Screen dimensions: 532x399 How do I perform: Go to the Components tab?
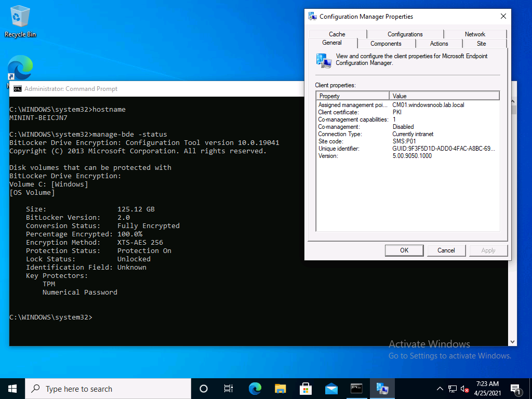pyautogui.click(x=386, y=44)
